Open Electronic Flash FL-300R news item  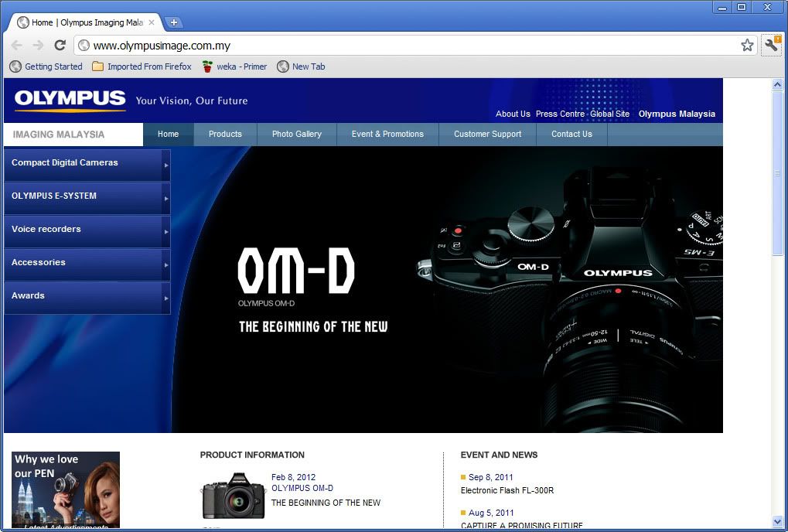click(507, 490)
